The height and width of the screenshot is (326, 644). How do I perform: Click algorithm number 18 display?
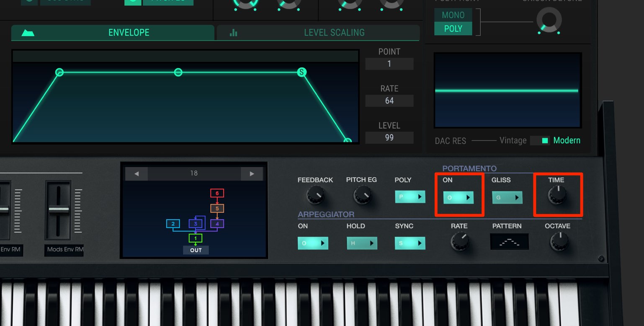click(194, 173)
